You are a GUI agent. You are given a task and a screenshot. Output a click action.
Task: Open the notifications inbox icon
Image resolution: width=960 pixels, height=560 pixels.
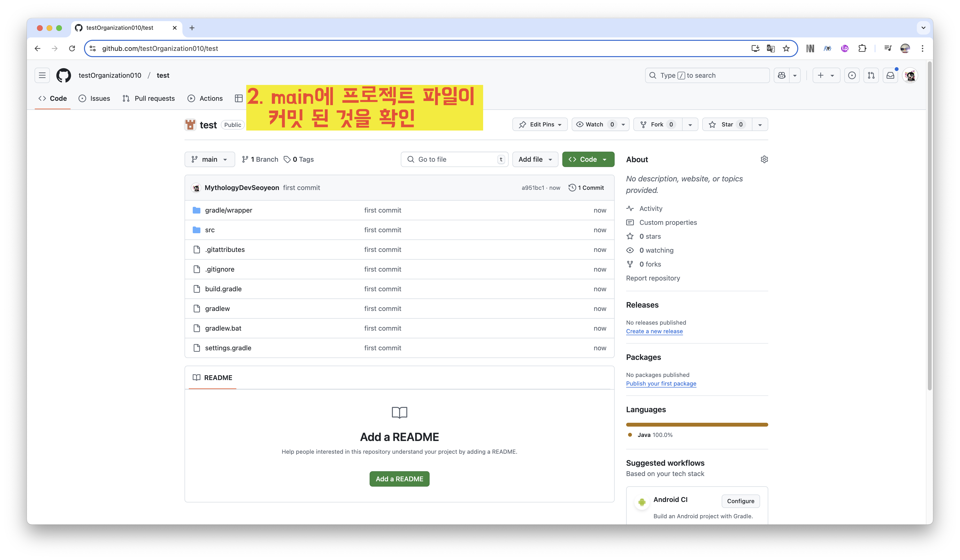tap(890, 75)
